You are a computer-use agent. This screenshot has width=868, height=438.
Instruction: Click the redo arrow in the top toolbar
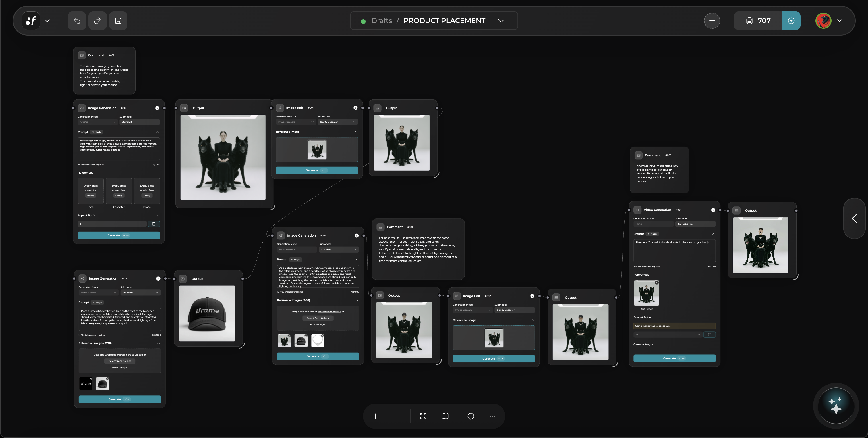pyautogui.click(x=97, y=21)
